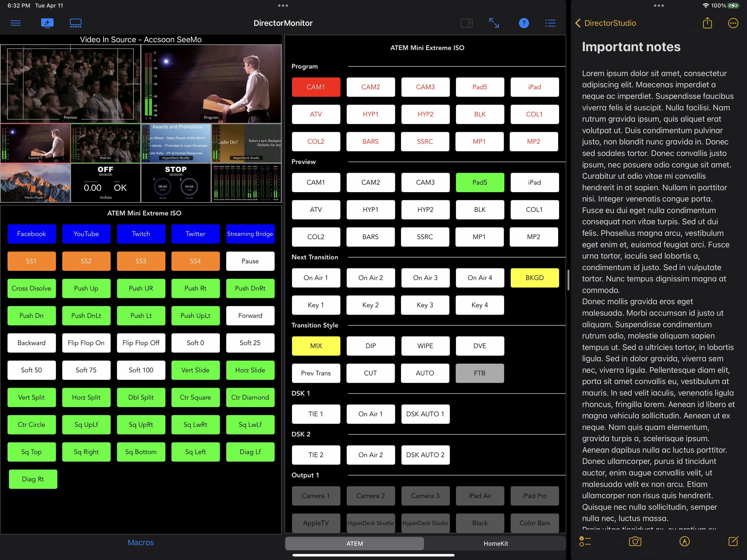The height and width of the screenshot is (560, 747).
Task: Toggle FTB fade to black
Action: [x=480, y=373]
